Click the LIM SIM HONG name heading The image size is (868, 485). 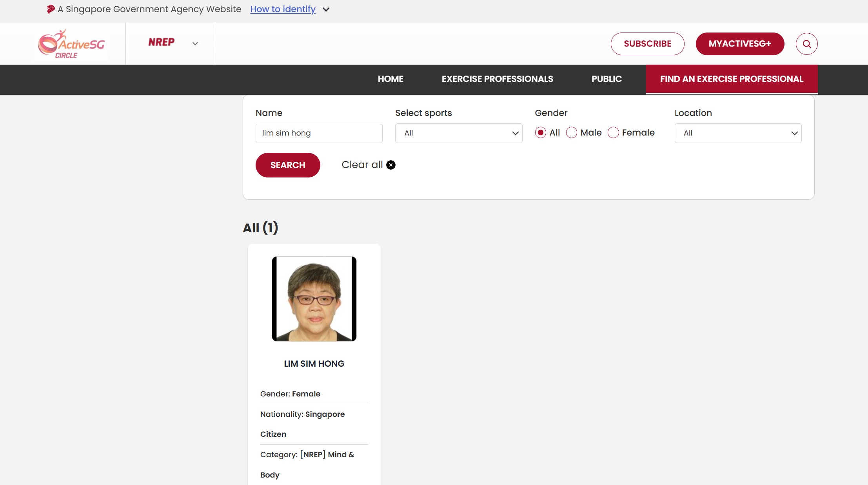click(x=314, y=364)
